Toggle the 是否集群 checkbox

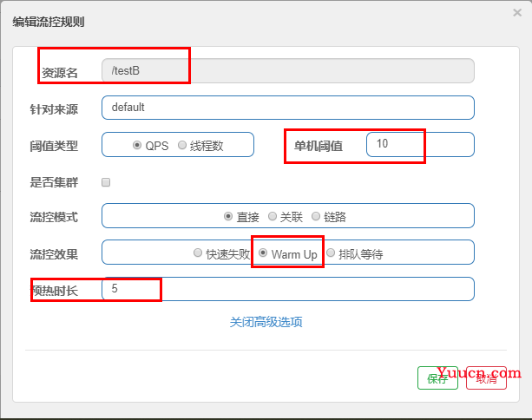point(106,182)
